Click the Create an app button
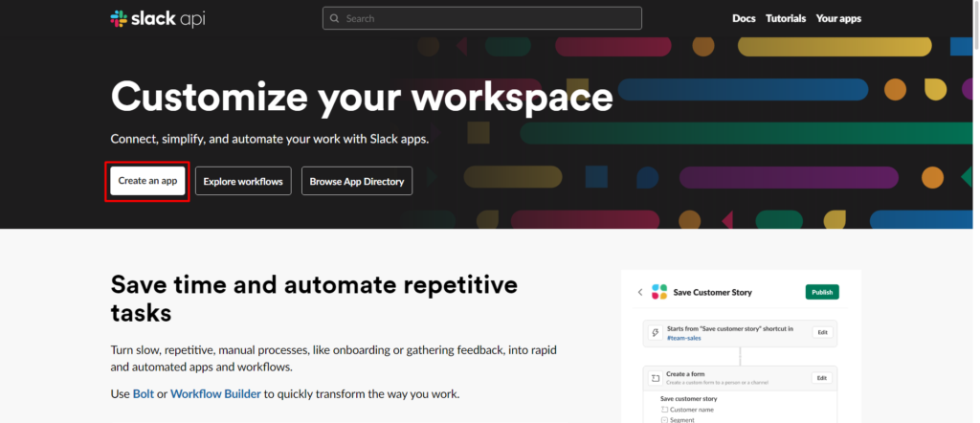Screen dimensions: 980x423 pyautogui.click(x=147, y=181)
